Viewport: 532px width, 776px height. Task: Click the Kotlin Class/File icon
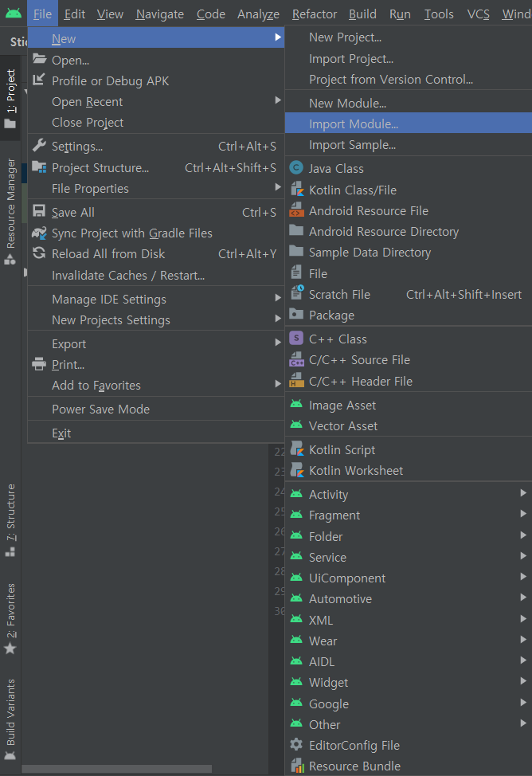(x=297, y=189)
